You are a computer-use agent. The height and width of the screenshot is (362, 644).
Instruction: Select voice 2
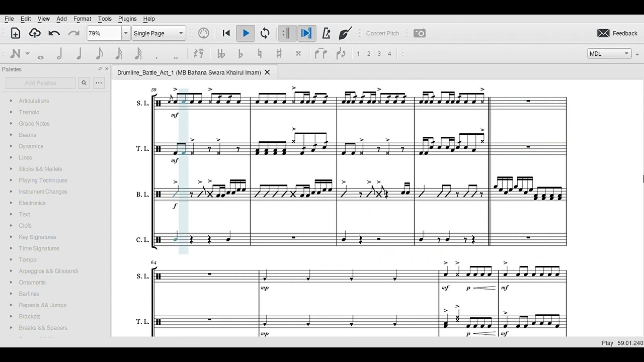369,54
